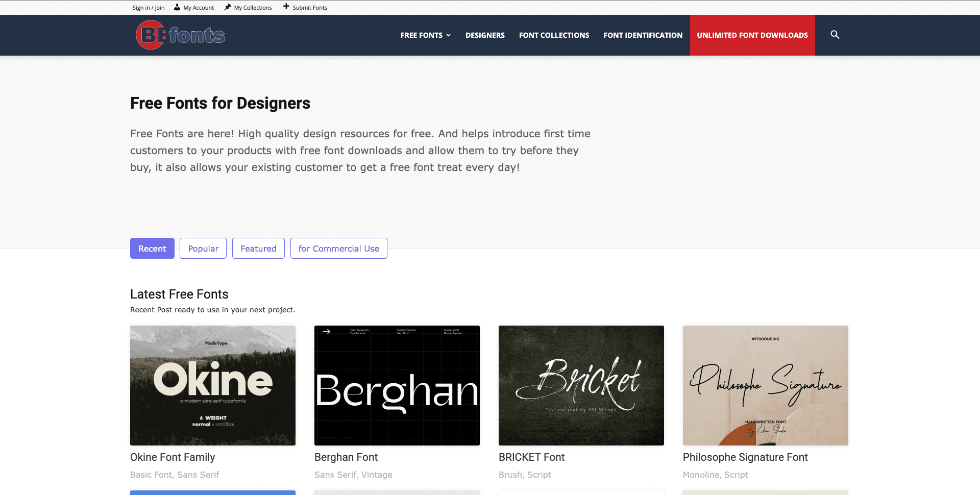Click the Script category under BRICKET
Image resolution: width=980 pixels, height=495 pixels.
539,475
